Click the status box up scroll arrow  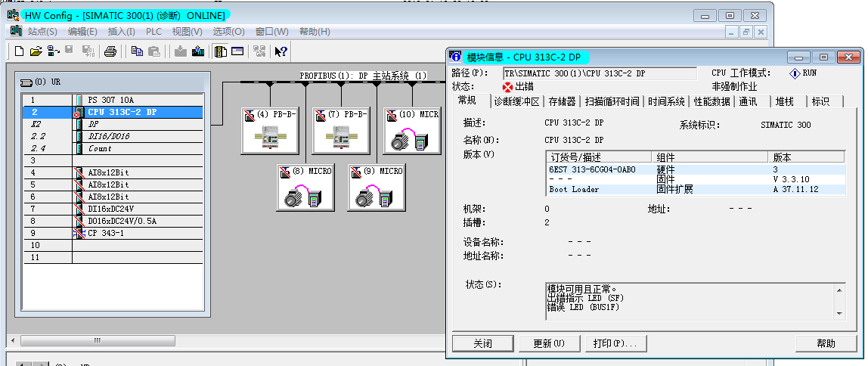(840, 290)
